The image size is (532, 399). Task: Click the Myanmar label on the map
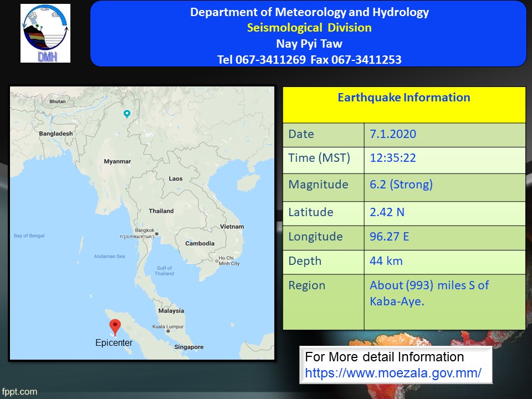point(117,161)
